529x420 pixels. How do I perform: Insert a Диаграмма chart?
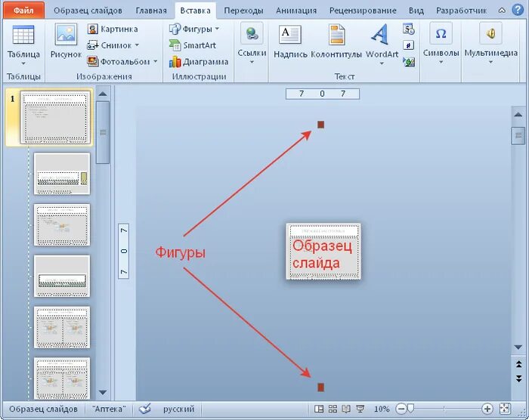199,62
